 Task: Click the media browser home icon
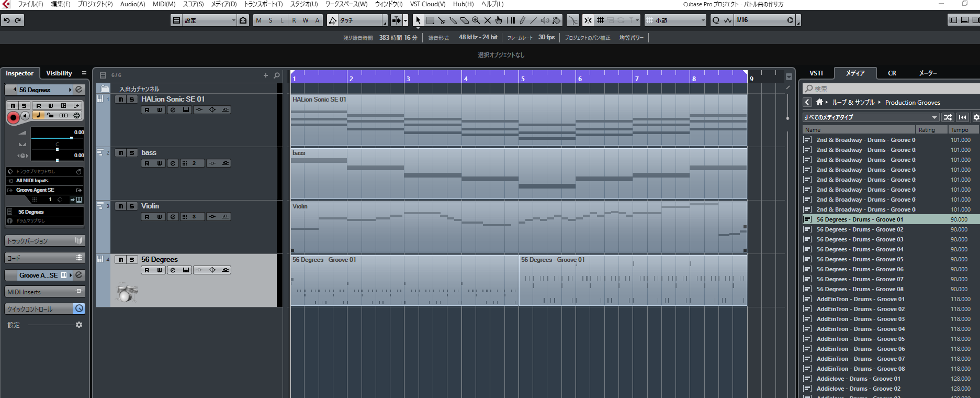(819, 102)
